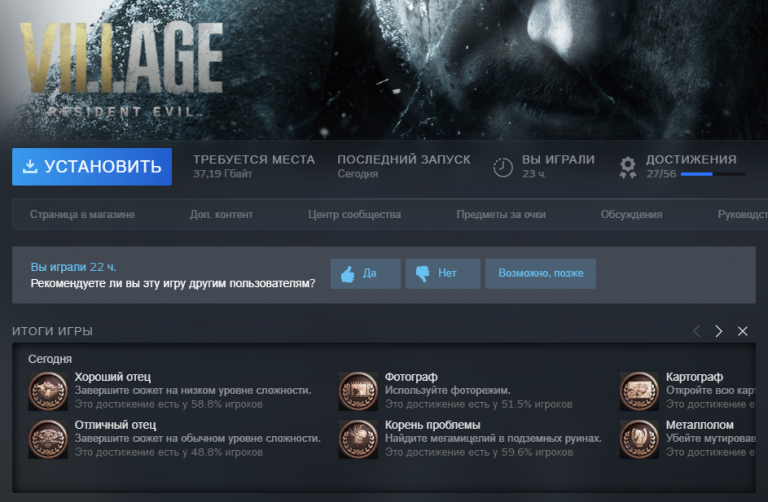The height and width of the screenshot is (502, 768).
Task: Click the Отличный отец achievement title
Action: click(x=115, y=425)
